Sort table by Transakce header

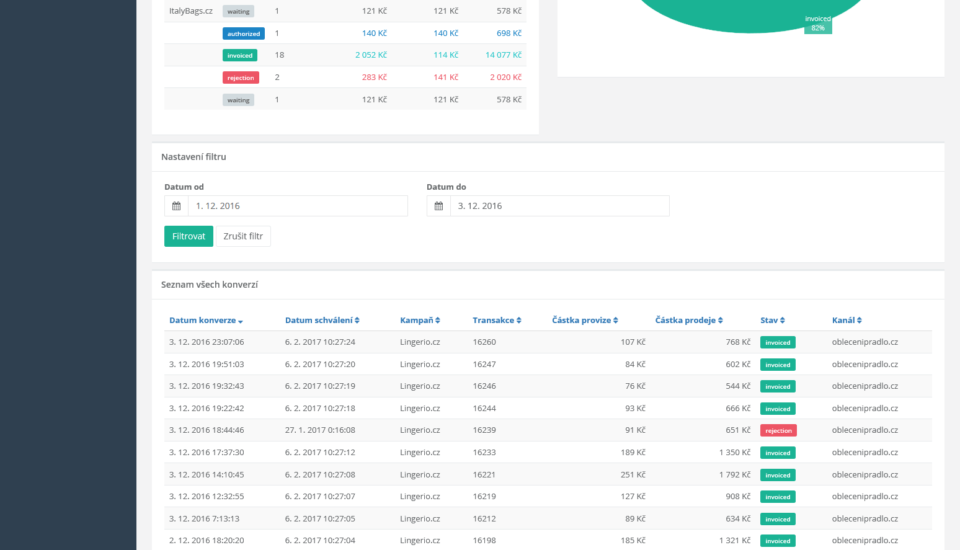[x=497, y=320]
